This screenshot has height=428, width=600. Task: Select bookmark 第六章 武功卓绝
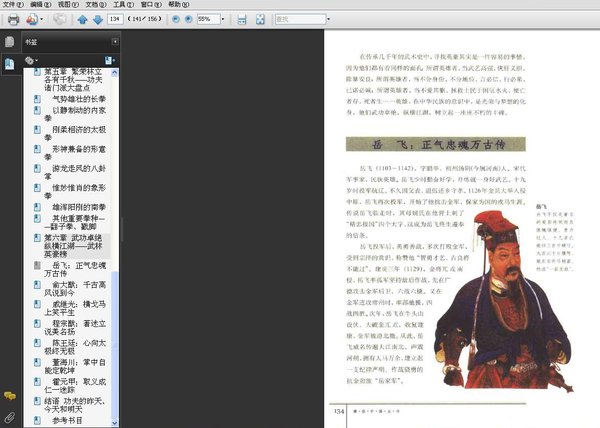click(73, 246)
